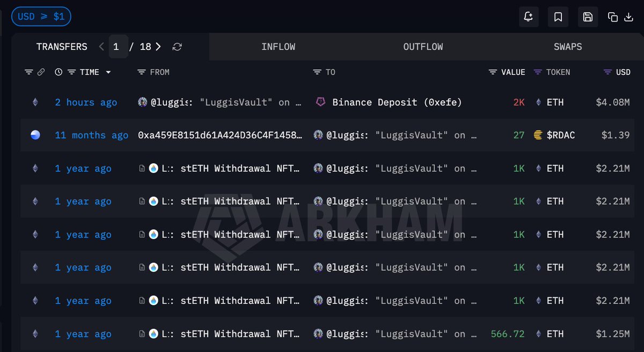Viewport: 644px width, 352px height.
Task: Click the $1.39 USD value
Action: coord(616,135)
